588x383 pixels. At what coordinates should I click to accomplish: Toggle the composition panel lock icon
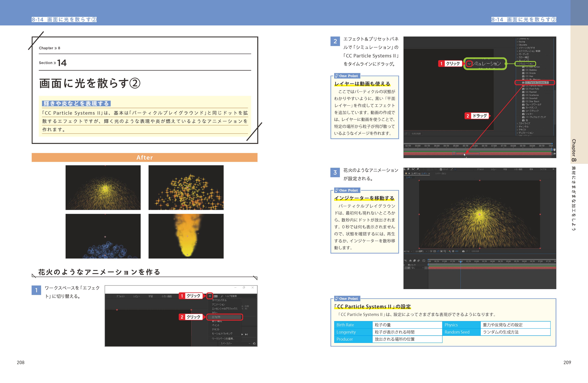[409, 174]
